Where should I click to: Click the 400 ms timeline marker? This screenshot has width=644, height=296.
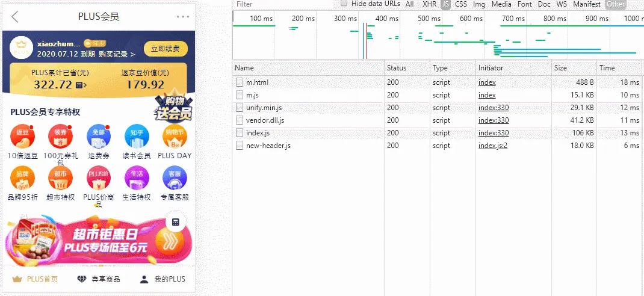(x=387, y=19)
